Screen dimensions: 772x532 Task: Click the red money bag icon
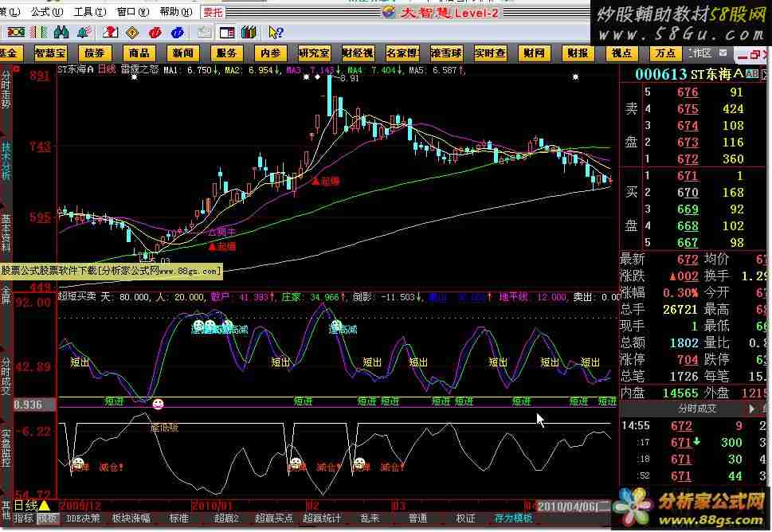pyautogui.click(x=155, y=33)
